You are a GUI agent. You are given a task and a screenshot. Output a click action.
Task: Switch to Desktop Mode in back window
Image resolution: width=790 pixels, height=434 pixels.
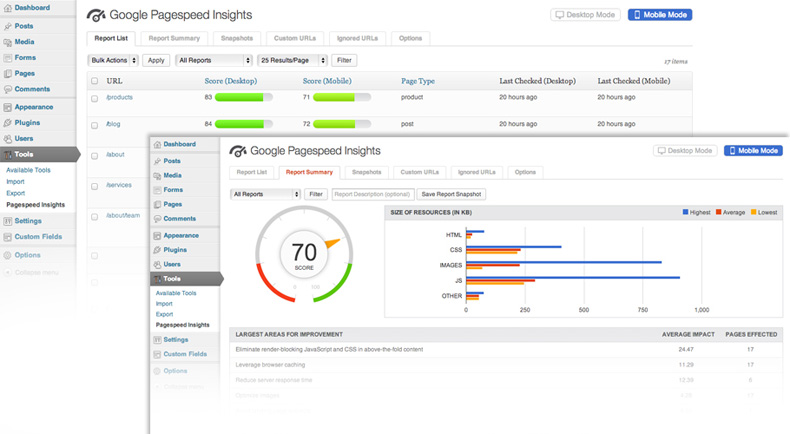click(x=585, y=15)
